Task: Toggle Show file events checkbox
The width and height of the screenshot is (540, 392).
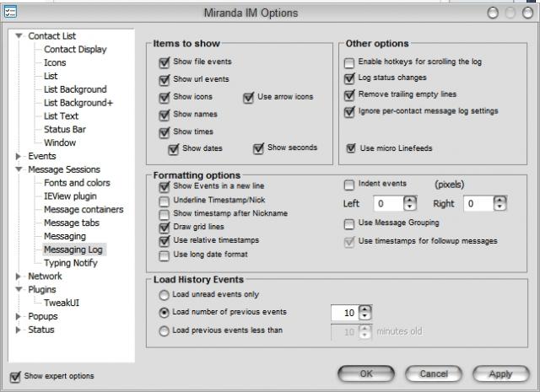Action: tap(165, 62)
